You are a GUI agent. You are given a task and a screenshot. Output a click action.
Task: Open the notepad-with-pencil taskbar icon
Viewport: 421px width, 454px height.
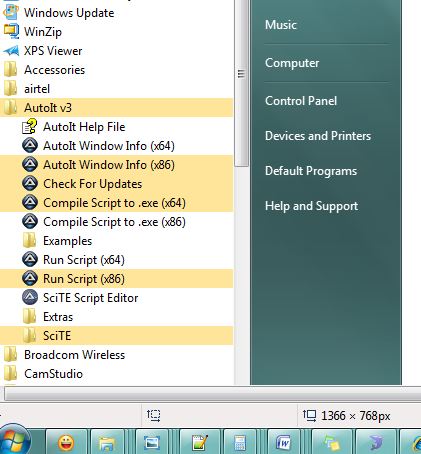(x=199, y=443)
